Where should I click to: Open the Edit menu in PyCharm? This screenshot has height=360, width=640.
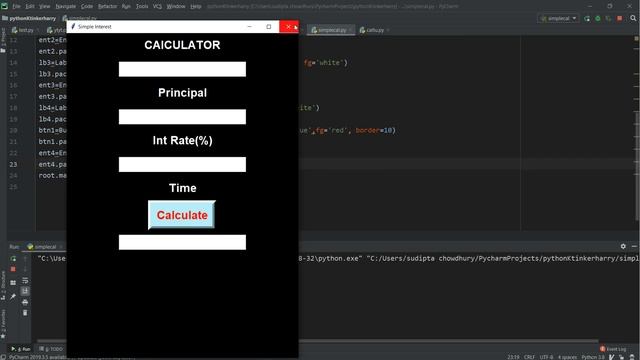pos(30,6)
